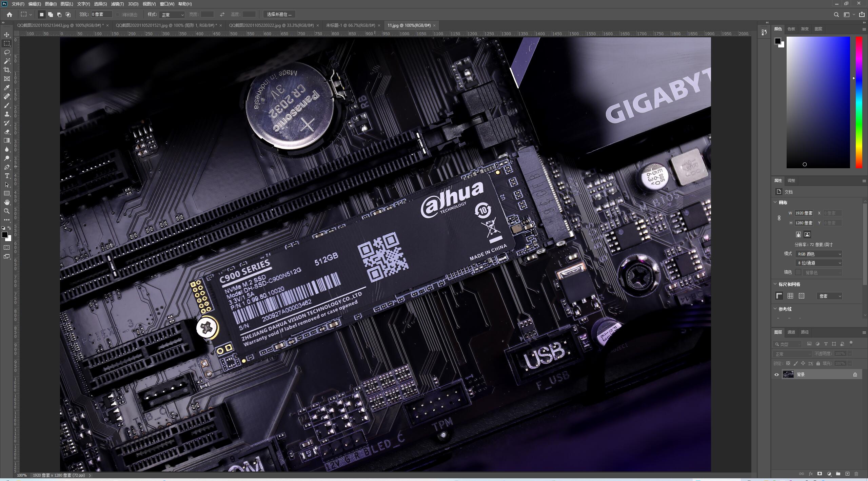Swap foreground and background colors
Image resolution: width=868 pixels, height=481 pixels.
point(9,228)
